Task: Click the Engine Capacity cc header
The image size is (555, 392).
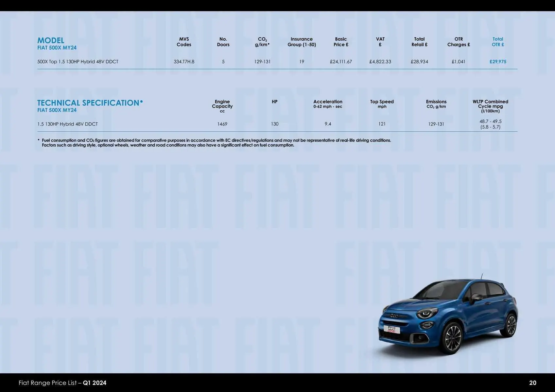Action: [x=222, y=106]
